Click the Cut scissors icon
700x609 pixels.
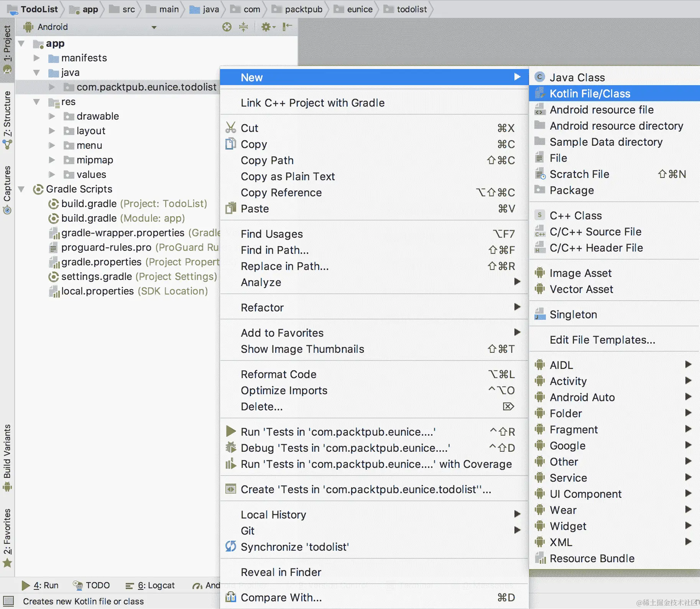[231, 127]
